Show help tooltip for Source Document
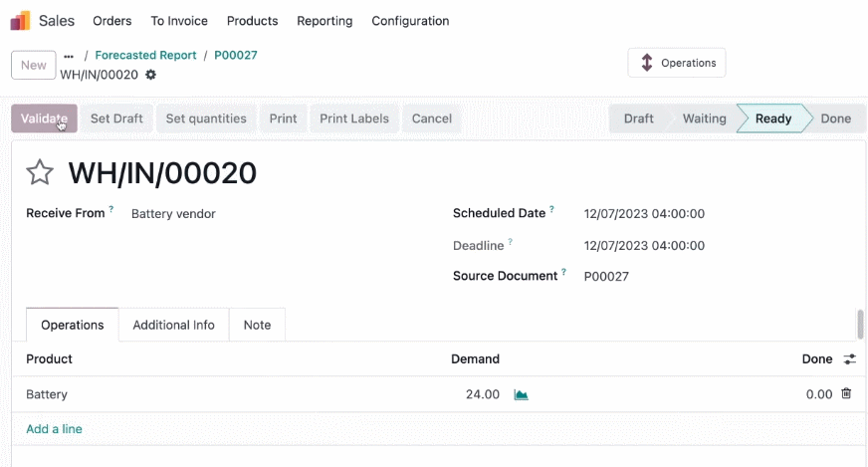This screenshot has height=467, width=868. pyautogui.click(x=563, y=272)
